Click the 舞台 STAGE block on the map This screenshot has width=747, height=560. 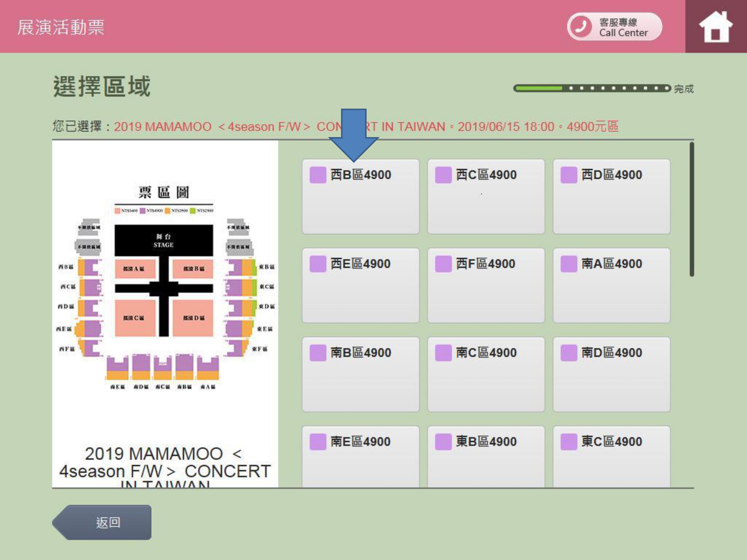click(164, 240)
